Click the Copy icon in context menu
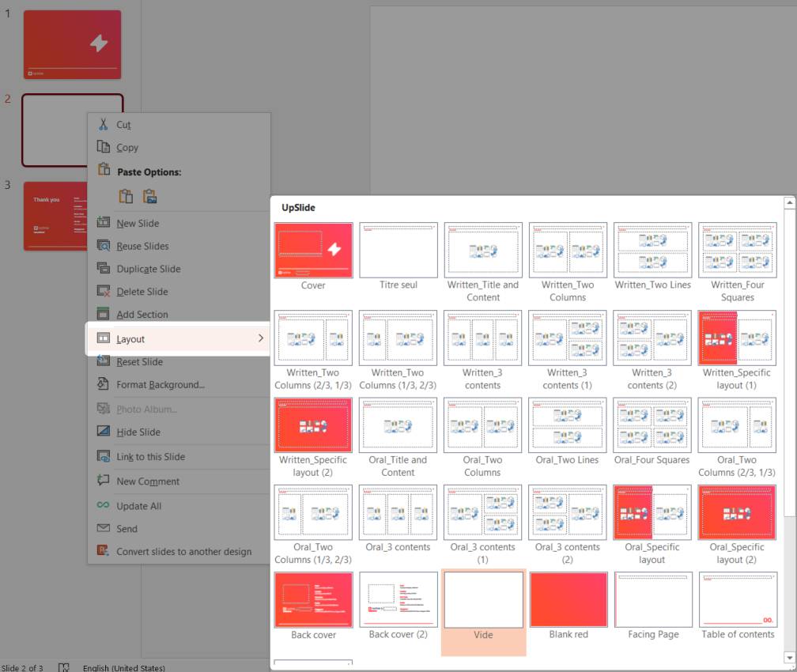The width and height of the screenshot is (797, 672). 103,147
